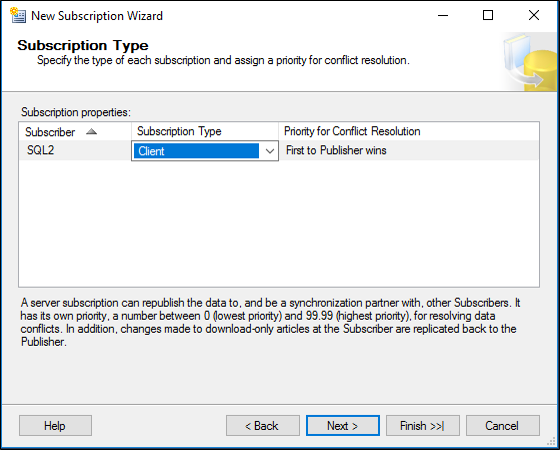
Task: Click Finish to complete the wizard
Action: tap(422, 425)
